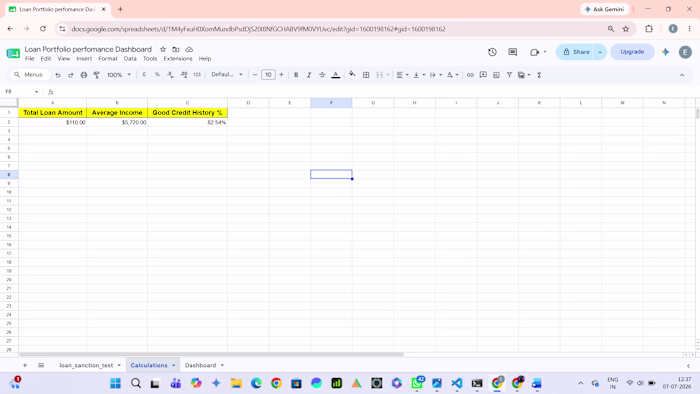This screenshot has width=700, height=394.
Task: Decrease decimal places
Action: point(170,75)
